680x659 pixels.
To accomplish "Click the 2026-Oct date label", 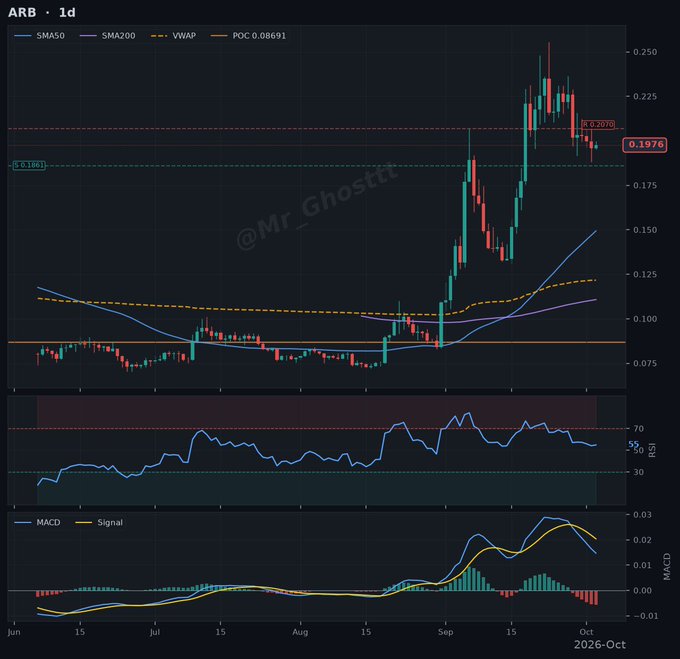I will pos(600,645).
